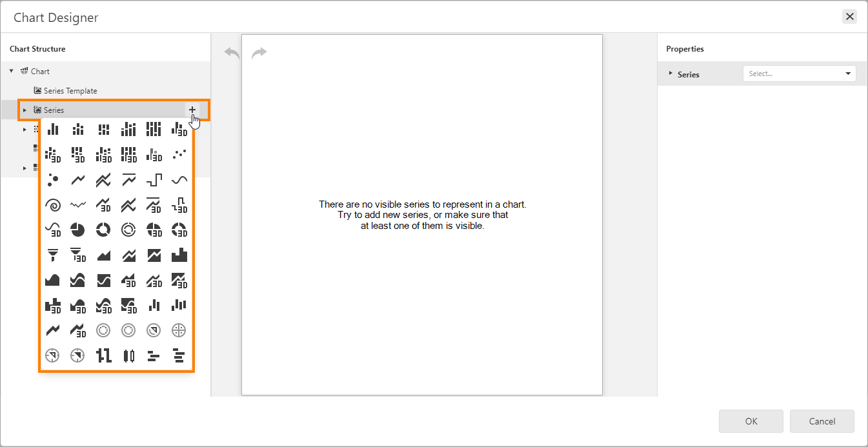Choose the Spline curve series icon
This screenshot has width=868, height=447.
tap(179, 180)
